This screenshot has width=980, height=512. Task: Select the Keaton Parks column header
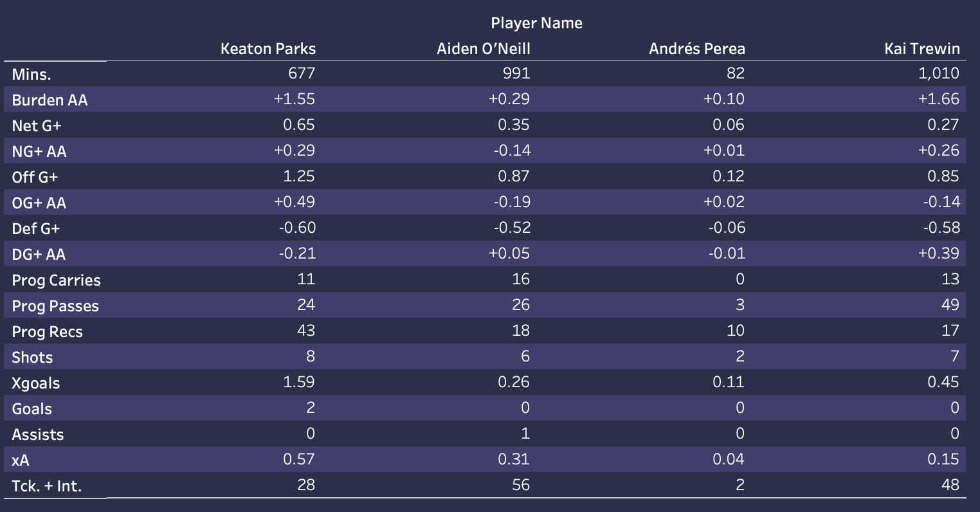click(x=268, y=49)
